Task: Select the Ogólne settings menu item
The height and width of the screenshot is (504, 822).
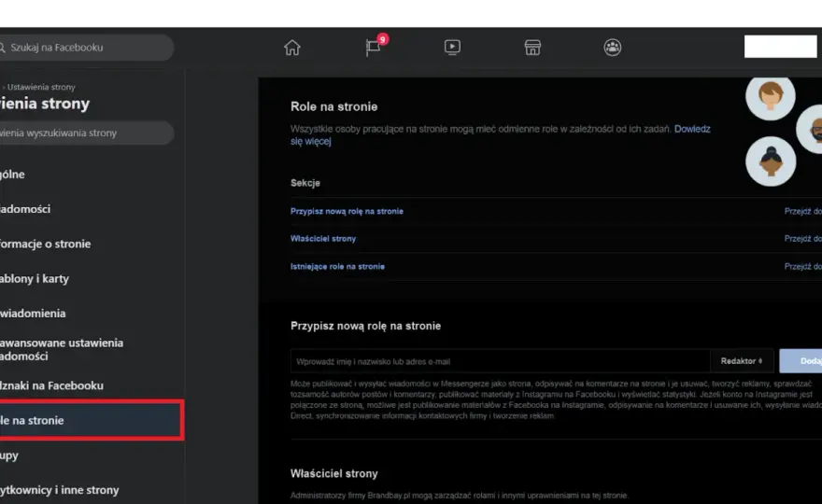Action: 12,175
